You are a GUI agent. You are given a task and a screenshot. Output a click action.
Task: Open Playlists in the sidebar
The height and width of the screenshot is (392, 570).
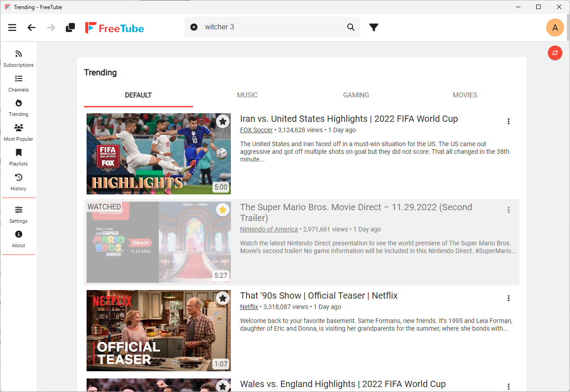coord(18,158)
